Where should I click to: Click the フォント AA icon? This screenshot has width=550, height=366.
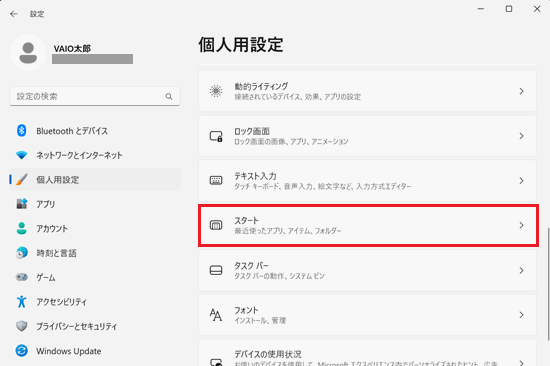coord(216,315)
